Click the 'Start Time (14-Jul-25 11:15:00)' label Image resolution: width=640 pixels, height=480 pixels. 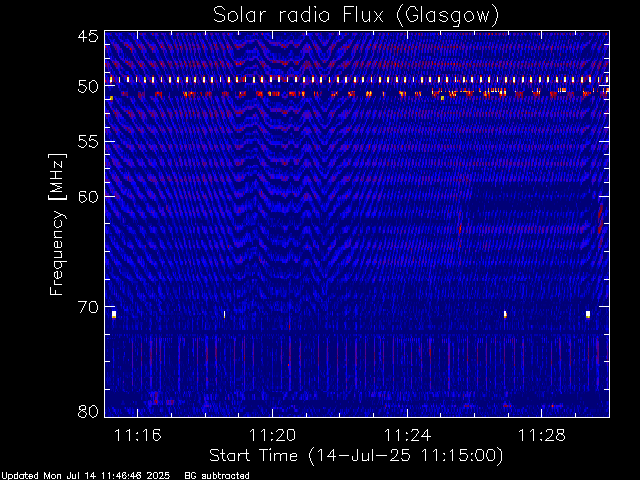(x=356, y=456)
